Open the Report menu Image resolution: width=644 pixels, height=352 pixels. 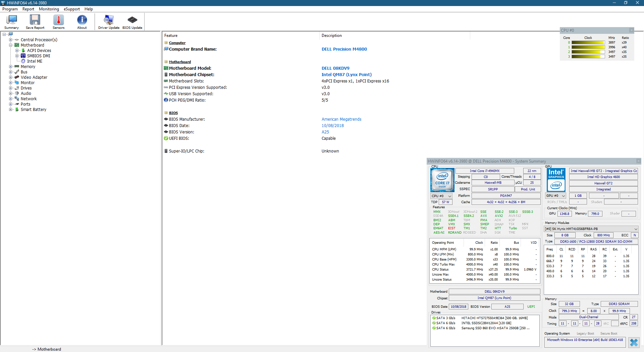pos(28,9)
